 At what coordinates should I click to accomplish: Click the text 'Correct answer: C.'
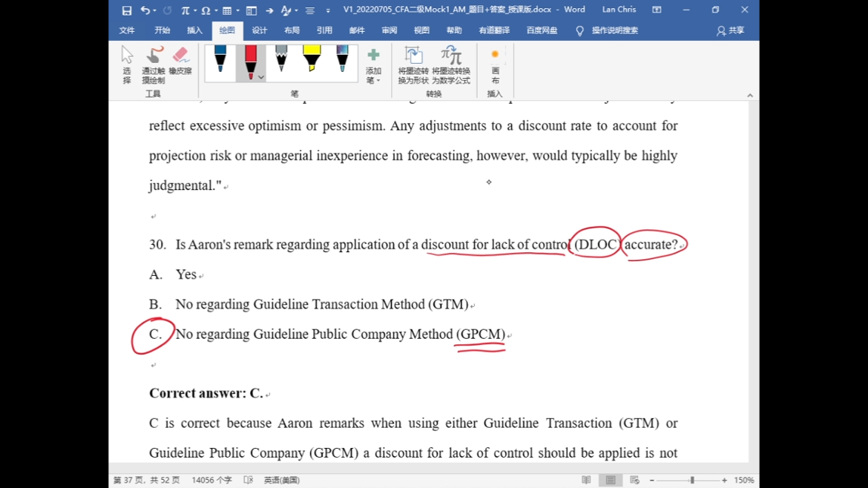coord(206,393)
